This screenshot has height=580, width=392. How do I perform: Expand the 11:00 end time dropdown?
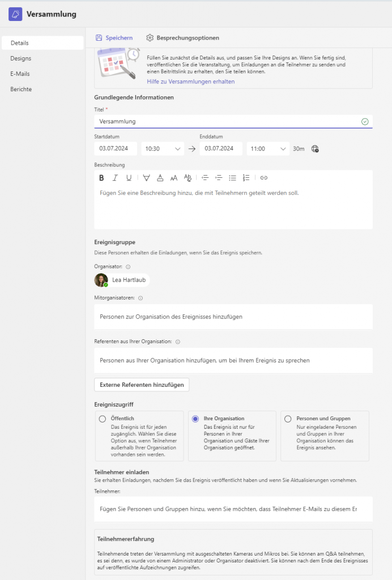point(268,149)
